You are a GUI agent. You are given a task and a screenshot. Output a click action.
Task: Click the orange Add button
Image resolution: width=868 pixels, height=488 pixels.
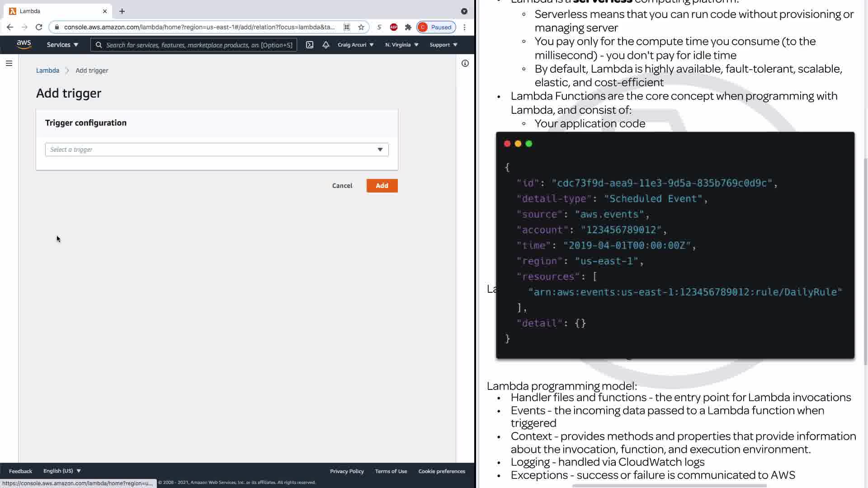coord(382,186)
